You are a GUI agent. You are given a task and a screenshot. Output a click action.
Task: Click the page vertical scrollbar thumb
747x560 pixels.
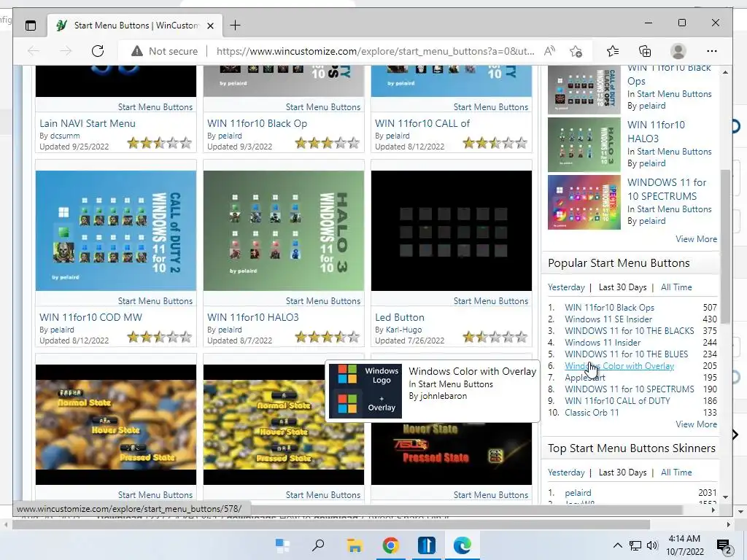point(725,246)
